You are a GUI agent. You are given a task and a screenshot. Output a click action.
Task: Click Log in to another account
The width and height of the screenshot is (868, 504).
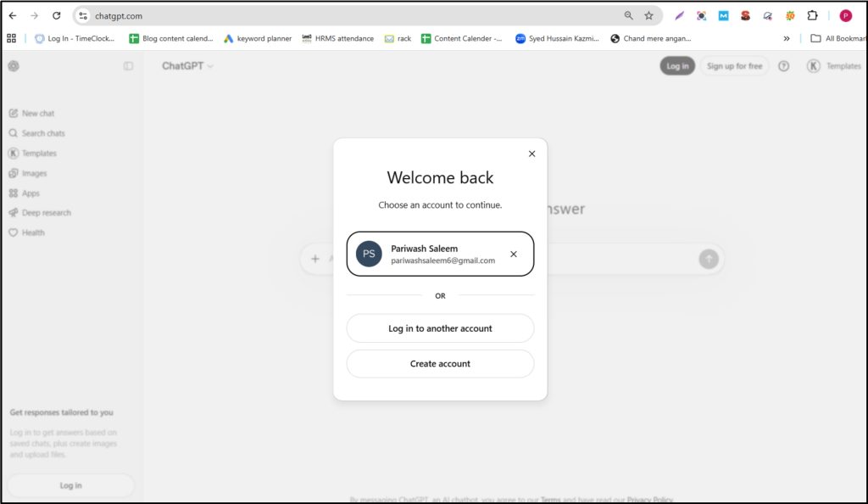[x=440, y=328]
